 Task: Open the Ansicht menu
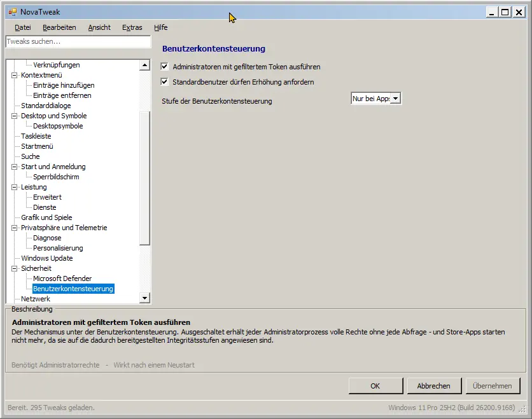(x=99, y=27)
